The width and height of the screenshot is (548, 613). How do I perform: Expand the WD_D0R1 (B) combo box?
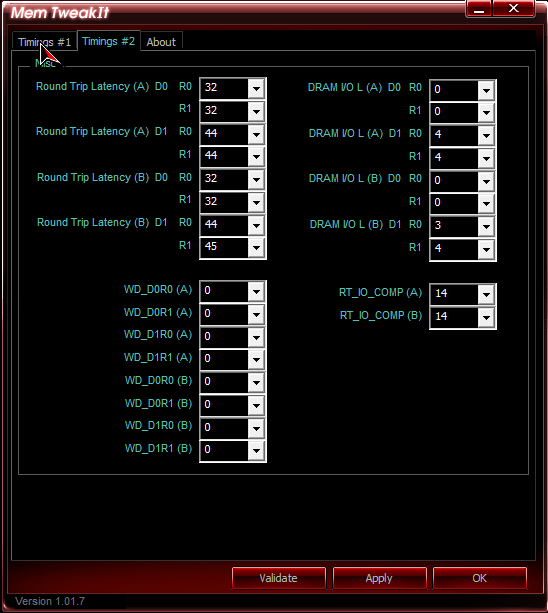click(x=256, y=405)
